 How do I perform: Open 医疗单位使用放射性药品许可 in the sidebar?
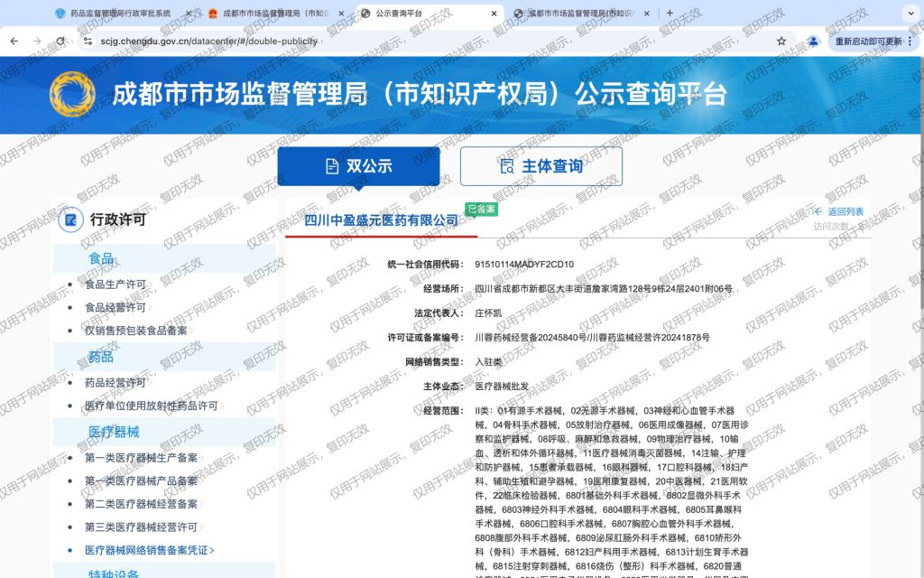[152, 406]
